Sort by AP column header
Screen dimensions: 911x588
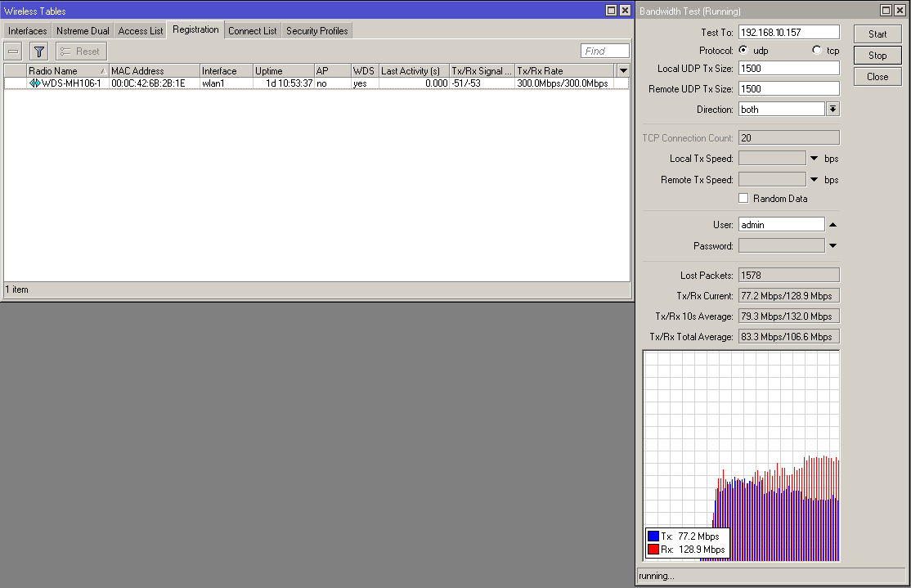tap(332, 71)
